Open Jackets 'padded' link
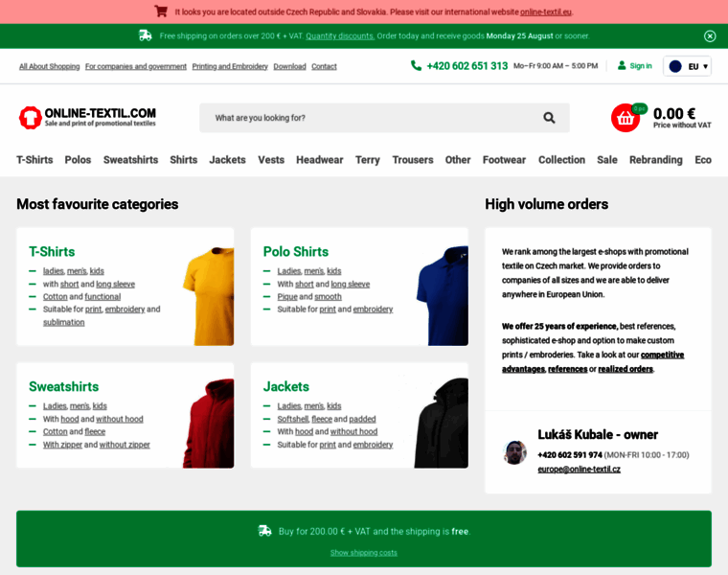Screen dimensions: 728x575 362,419
